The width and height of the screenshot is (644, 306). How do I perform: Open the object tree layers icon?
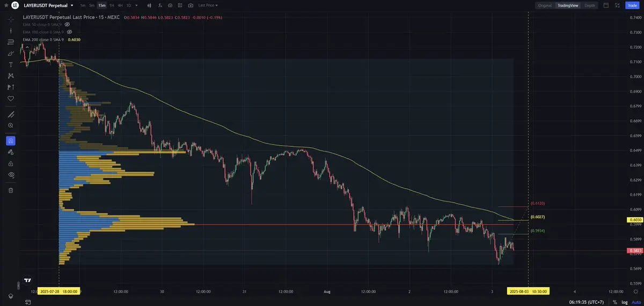[11, 296]
